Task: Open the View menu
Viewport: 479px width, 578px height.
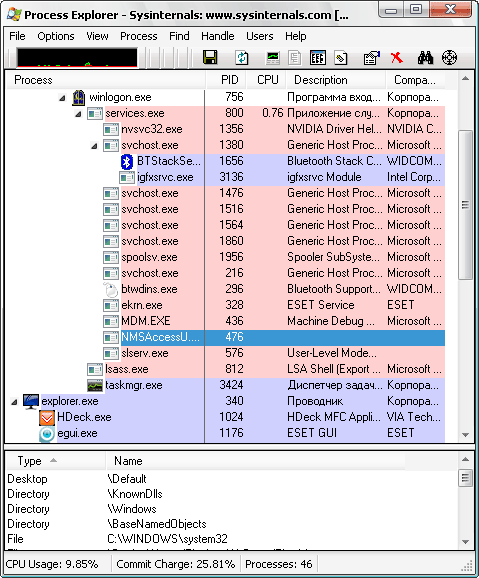Action: (x=97, y=36)
